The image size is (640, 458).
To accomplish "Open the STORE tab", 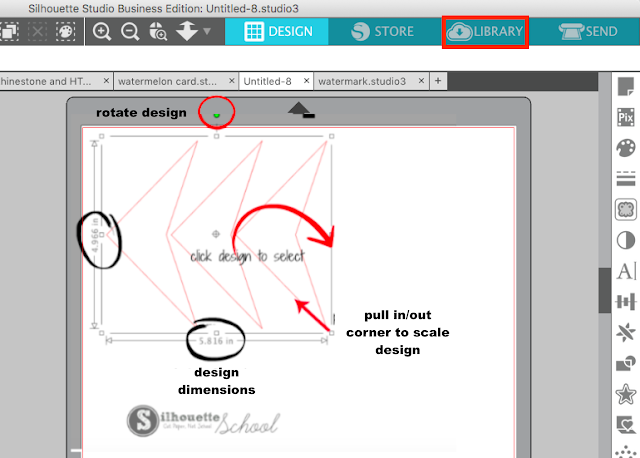I will 382,32.
